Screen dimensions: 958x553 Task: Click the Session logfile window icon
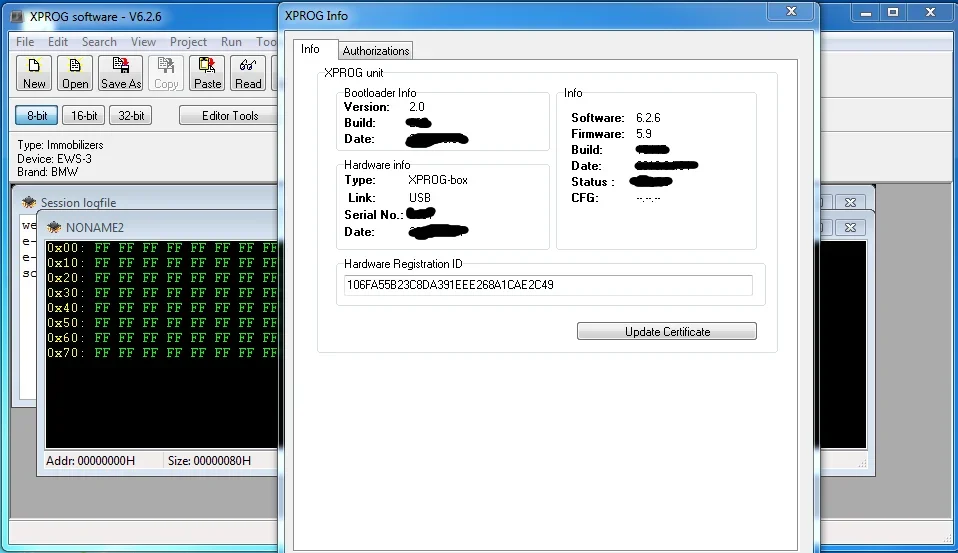[x=29, y=202]
